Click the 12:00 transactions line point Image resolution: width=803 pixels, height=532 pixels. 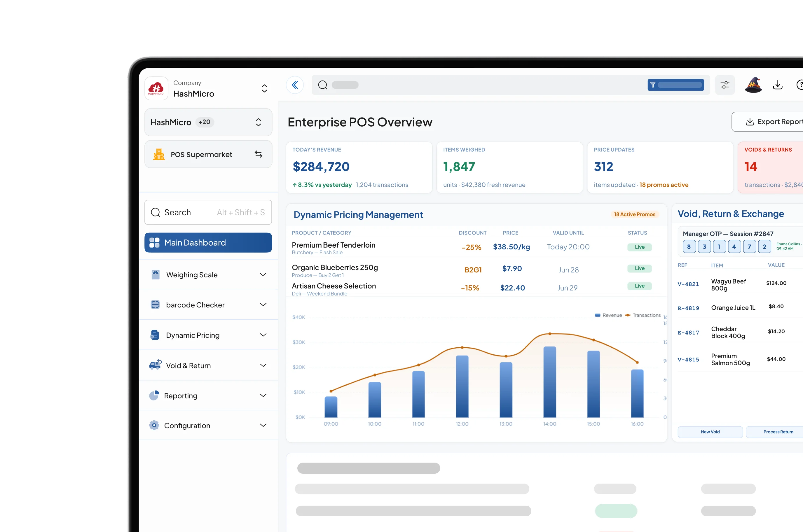click(x=462, y=347)
